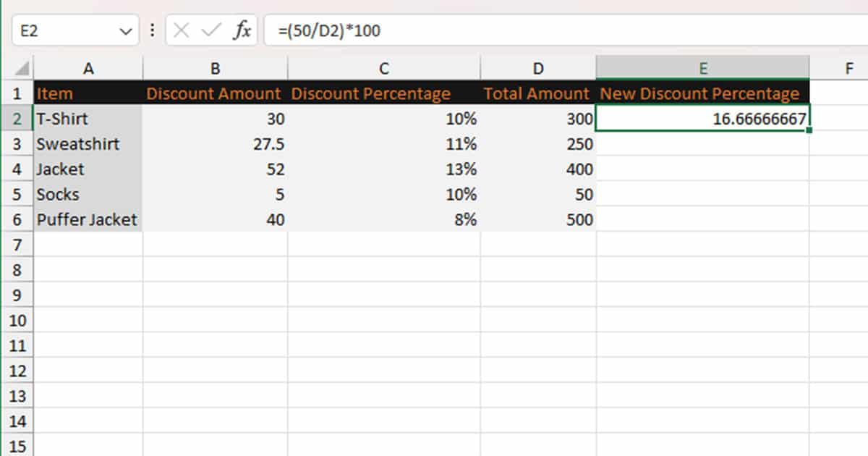Select the Socks total amount of 50

[538, 194]
